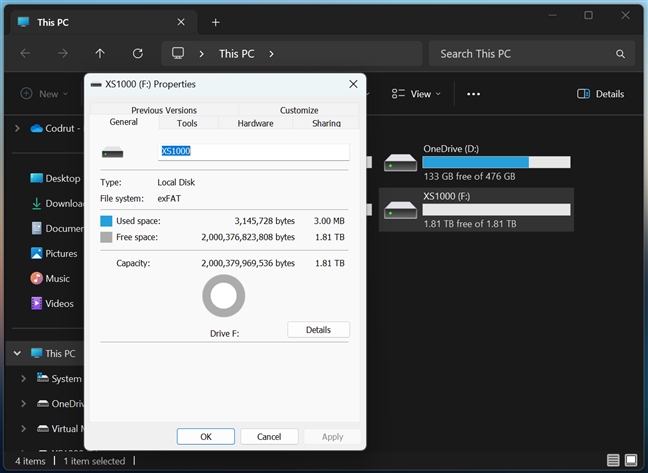Open Videos in the sidebar
The image size is (648, 473).
(x=52, y=304)
